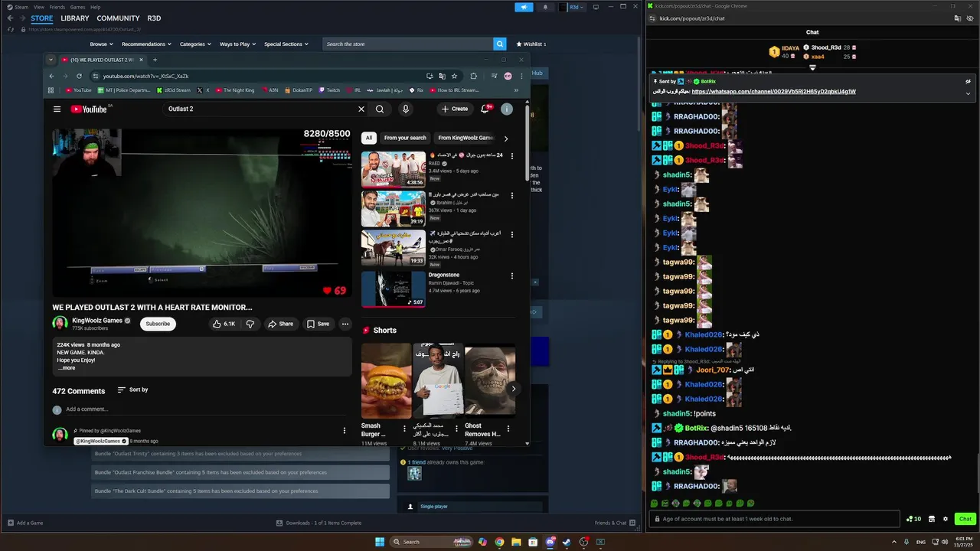The image size is (980, 551).
Task: Click the Share button
Action: click(x=280, y=324)
